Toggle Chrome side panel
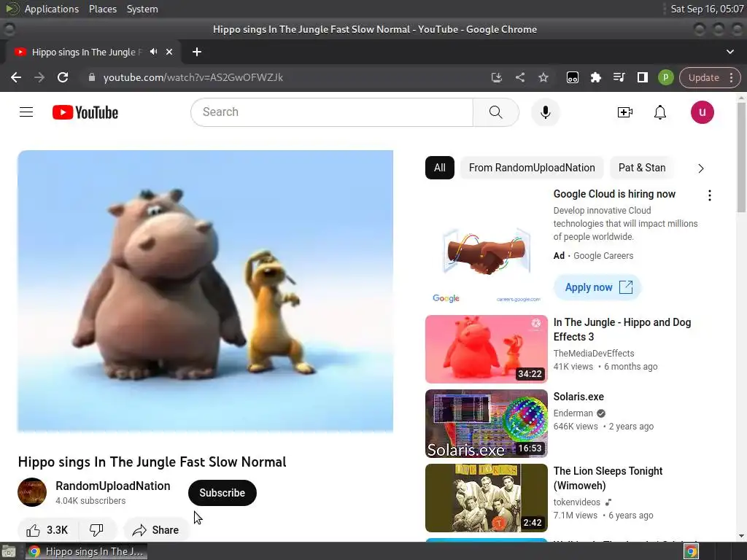 tap(642, 77)
